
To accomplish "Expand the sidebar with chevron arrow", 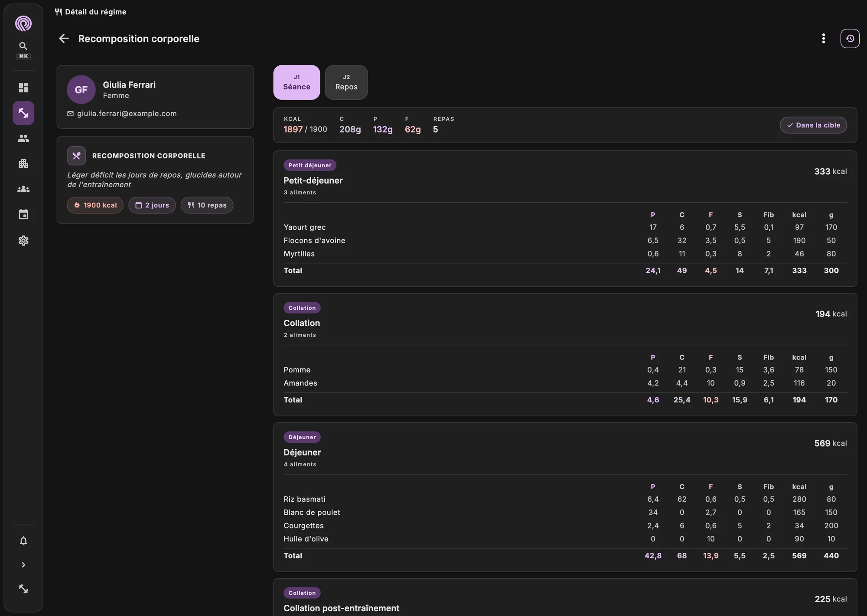I will coord(23,565).
